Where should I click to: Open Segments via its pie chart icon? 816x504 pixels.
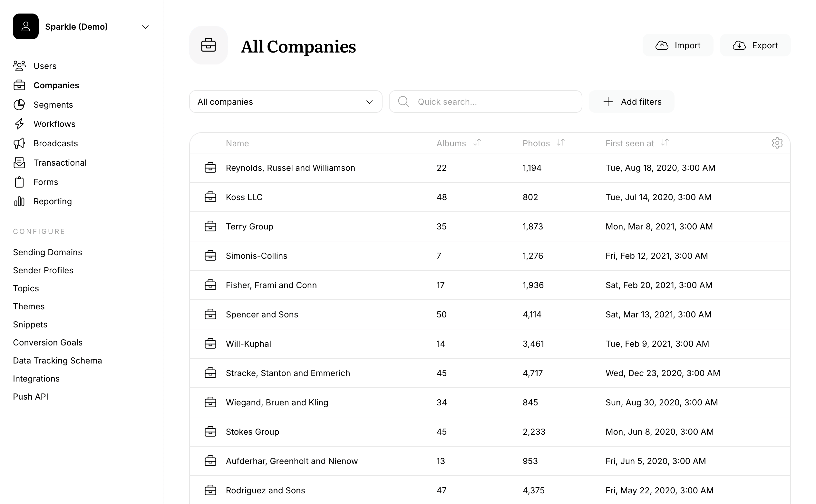coord(19,104)
